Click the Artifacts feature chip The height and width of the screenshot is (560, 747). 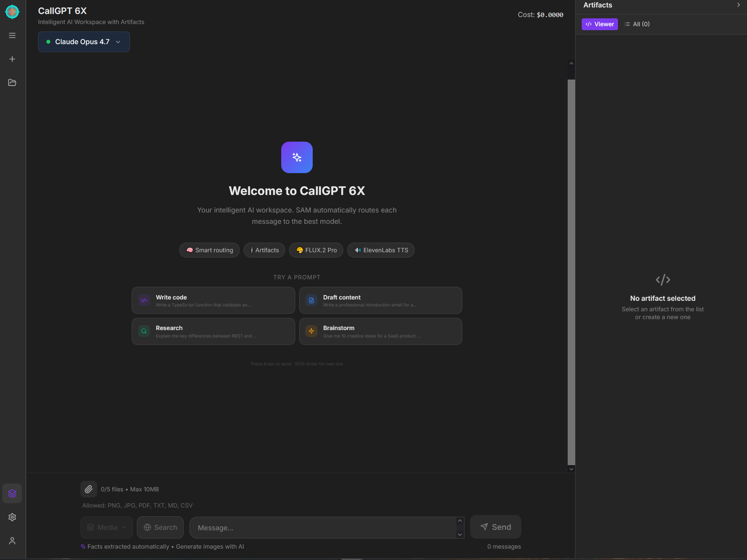coord(264,250)
